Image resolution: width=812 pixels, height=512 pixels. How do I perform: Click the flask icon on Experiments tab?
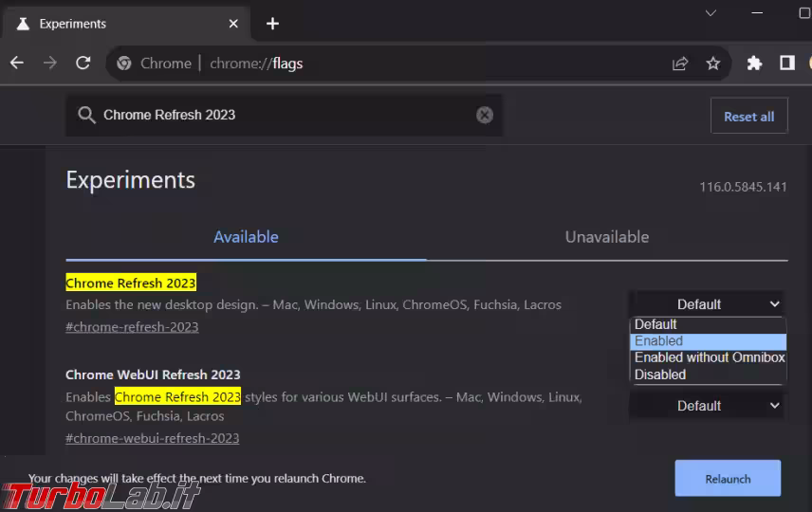[23, 24]
